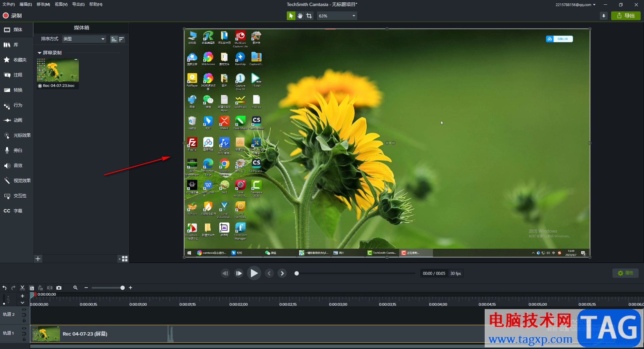
Task: Capture frame with the camera icon
Action: click(59, 288)
